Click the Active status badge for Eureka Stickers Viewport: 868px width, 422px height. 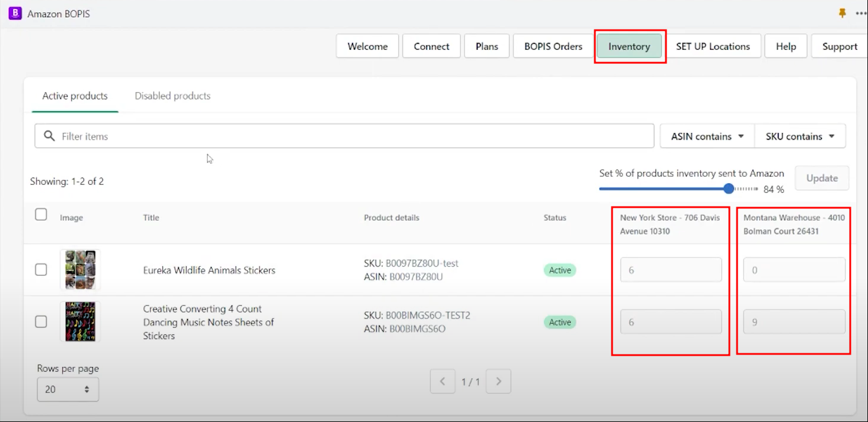(x=560, y=270)
